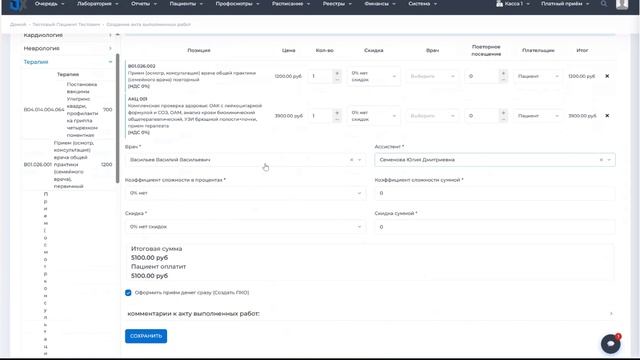Clear the selected Ассистент value

(601, 160)
